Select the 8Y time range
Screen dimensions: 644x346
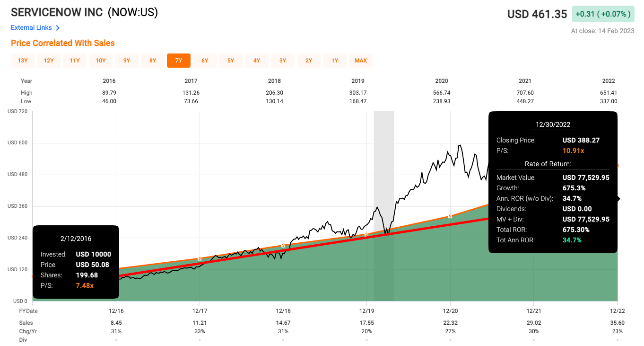(153, 61)
